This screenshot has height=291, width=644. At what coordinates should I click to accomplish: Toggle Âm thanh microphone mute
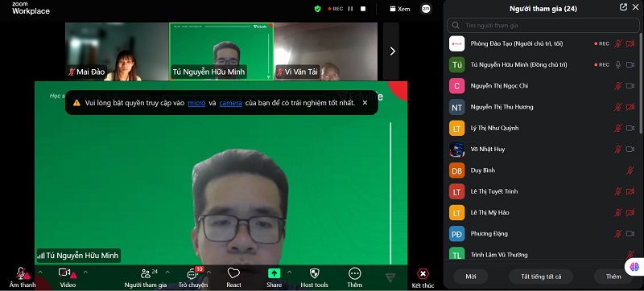click(x=21, y=273)
